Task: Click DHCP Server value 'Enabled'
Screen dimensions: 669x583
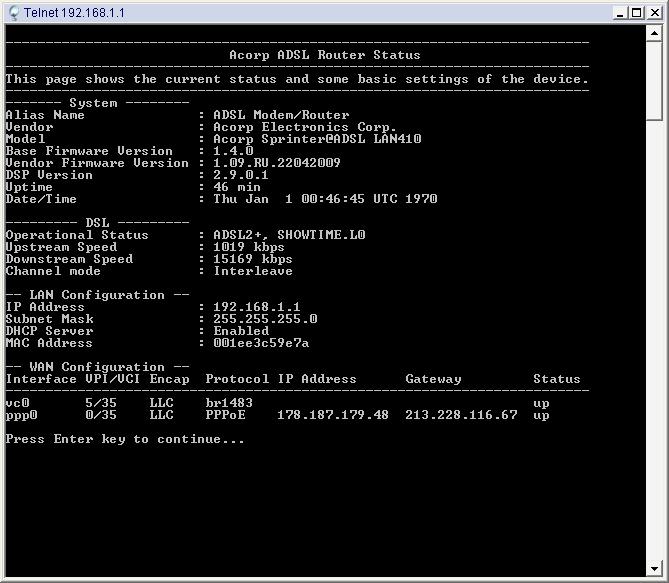Action: coord(241,331)
